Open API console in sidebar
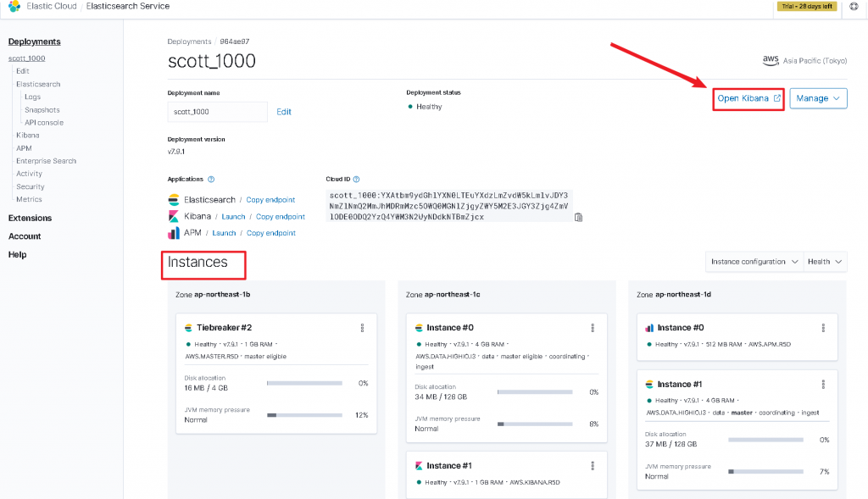Screen dimensions: 868x499 tap(44, 123)
